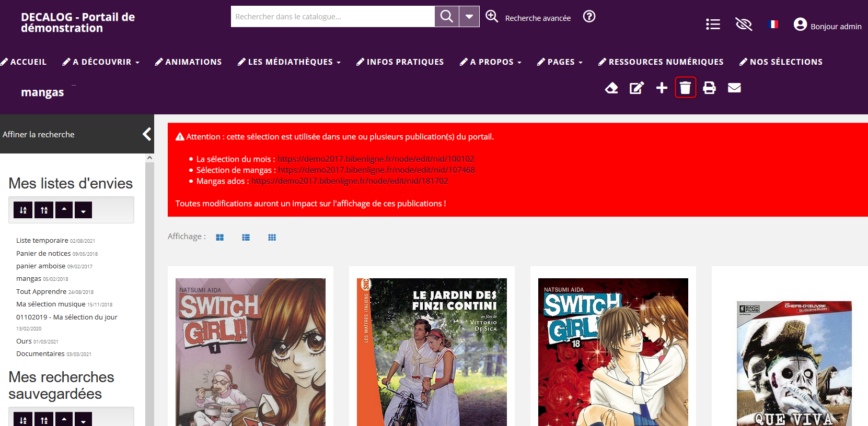The image size is (868, 426).
Task: Open the search options dropdown arrow
Action: 469,16
